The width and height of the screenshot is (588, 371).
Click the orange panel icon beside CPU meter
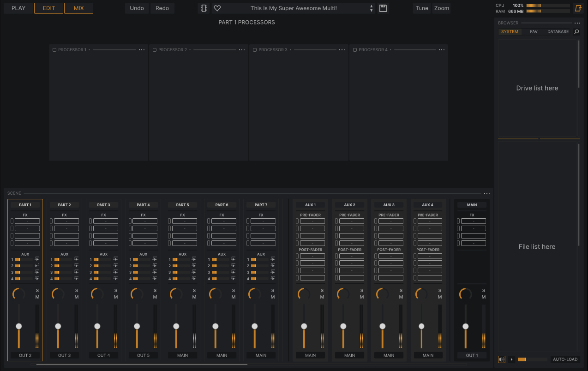click(x=578, y=8)
